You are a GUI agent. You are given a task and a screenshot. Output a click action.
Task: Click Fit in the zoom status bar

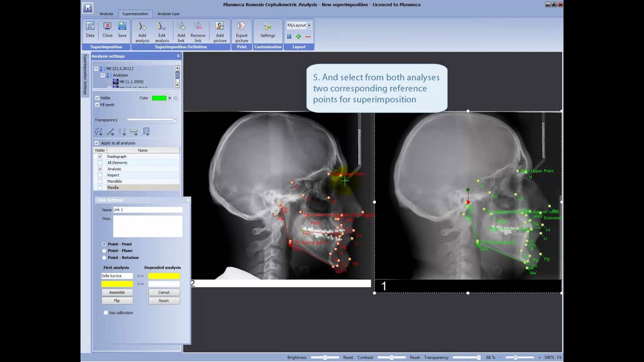click(x=559, y=357)
